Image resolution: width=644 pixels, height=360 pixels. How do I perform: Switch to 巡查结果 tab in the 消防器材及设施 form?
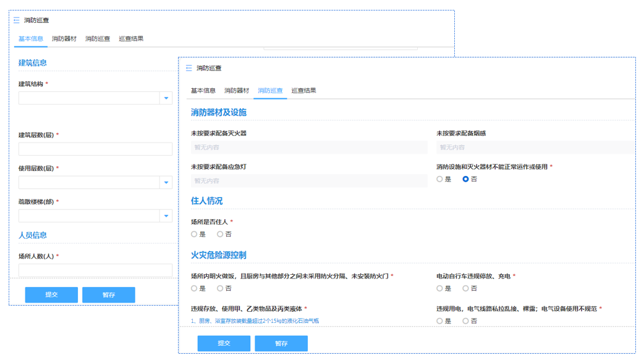[303, 91]
